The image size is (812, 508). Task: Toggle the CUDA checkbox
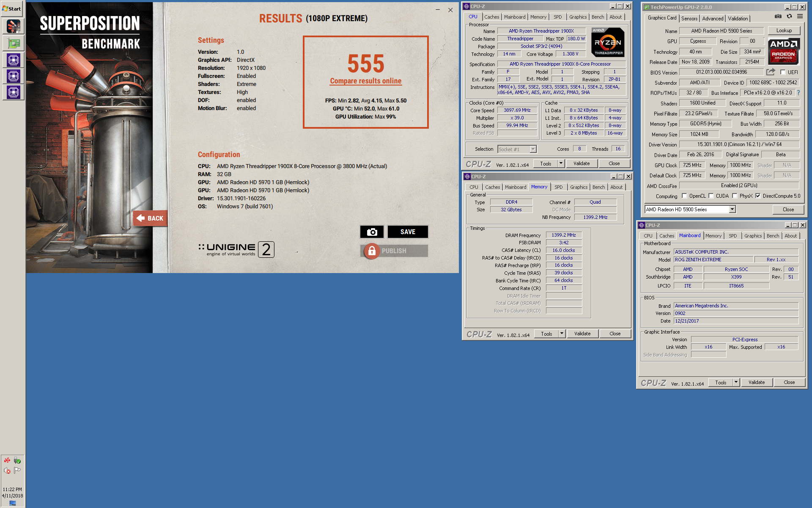[711, 196]
